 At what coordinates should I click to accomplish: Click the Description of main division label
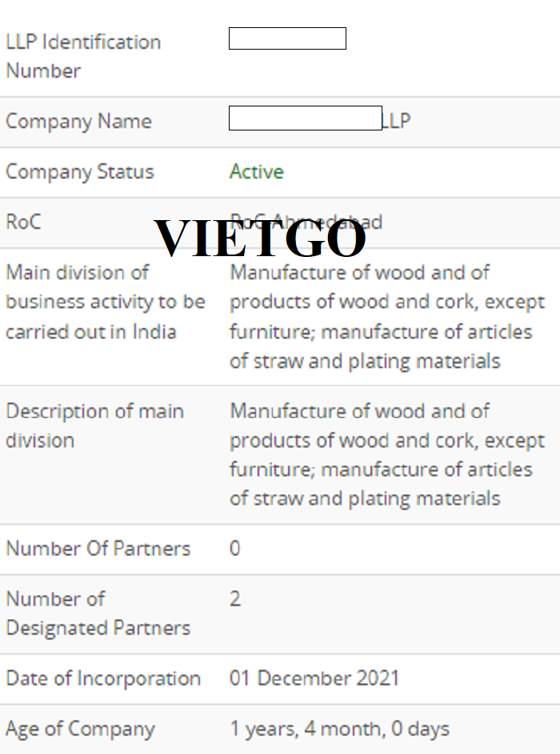94,426
